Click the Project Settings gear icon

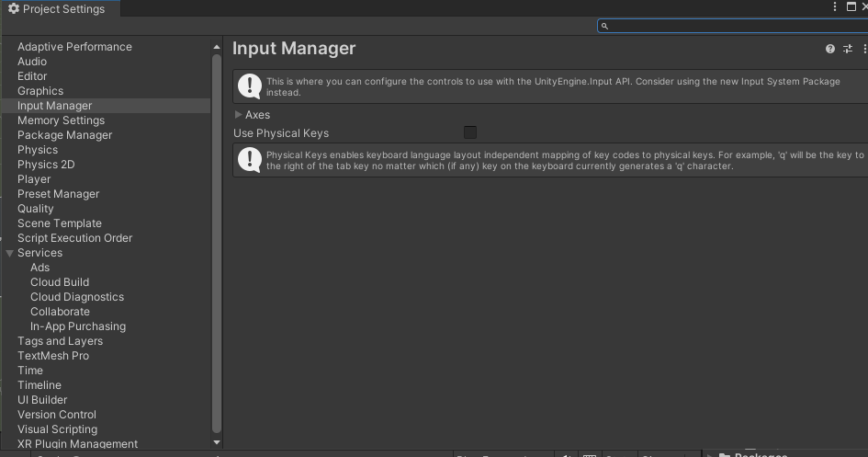(x=13, y=9)
